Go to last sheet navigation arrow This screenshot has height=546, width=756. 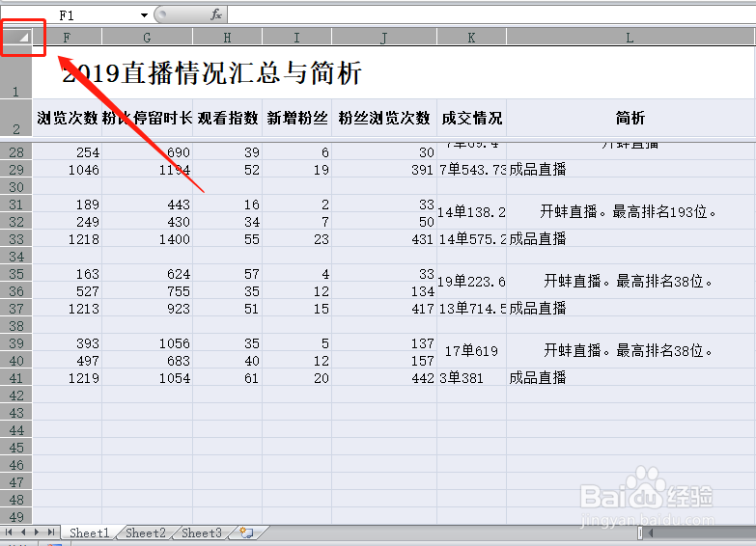pos(50,532)
